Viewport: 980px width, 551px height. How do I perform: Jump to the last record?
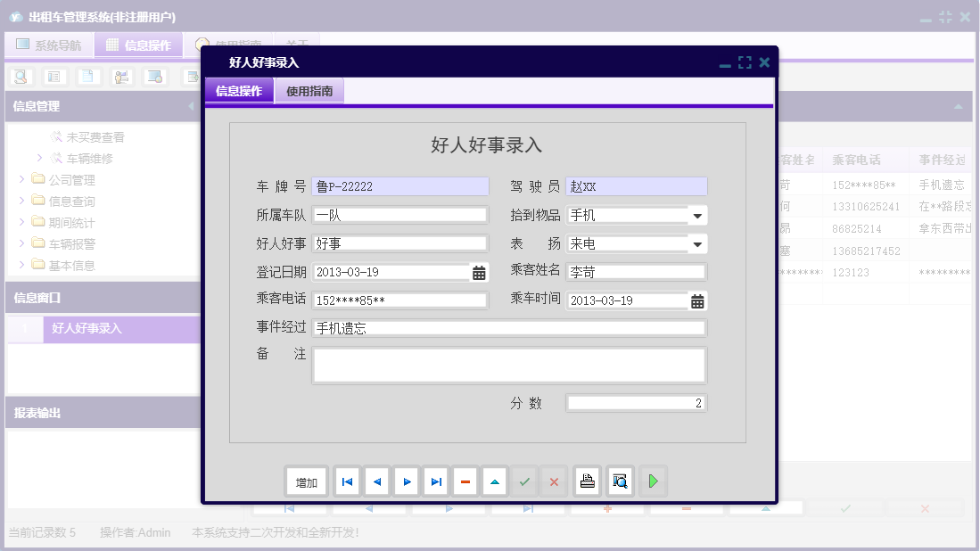(435, 481)
